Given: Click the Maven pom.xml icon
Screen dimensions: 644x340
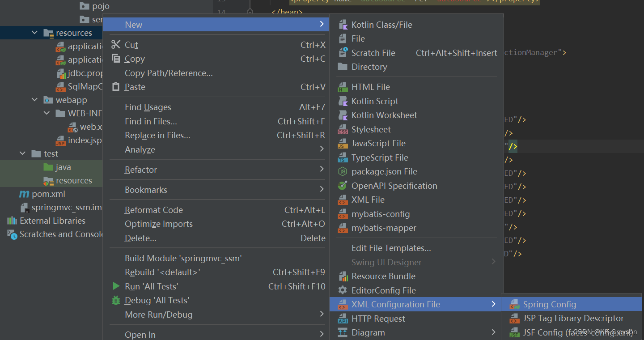Looking at the screenshot, I should [x=24, y=194].
